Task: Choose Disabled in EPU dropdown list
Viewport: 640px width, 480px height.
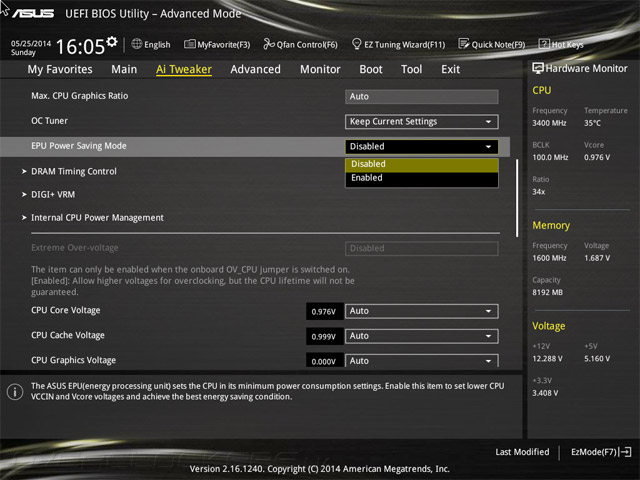Action: (x=422, y=164)
